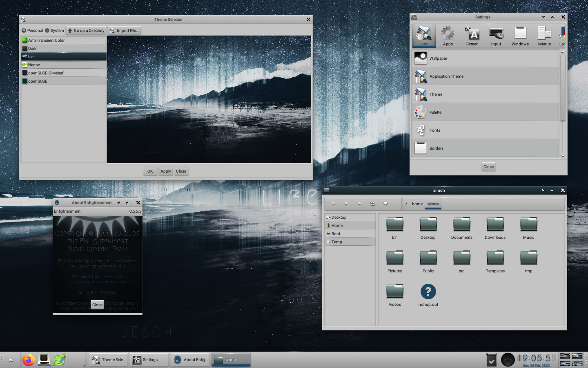Launch Firefox from the bottom shelf
This screenshot has width=588, height=368.
[28, 360]
